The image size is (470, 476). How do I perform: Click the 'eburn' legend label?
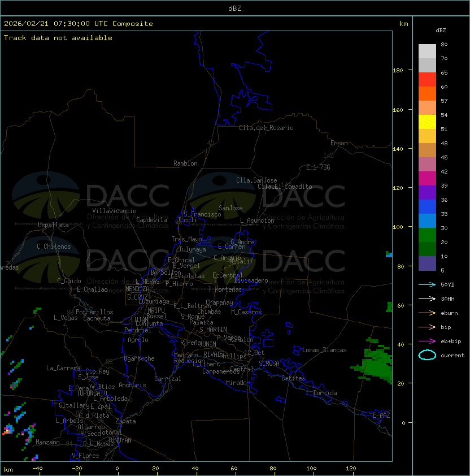point(449,313)
